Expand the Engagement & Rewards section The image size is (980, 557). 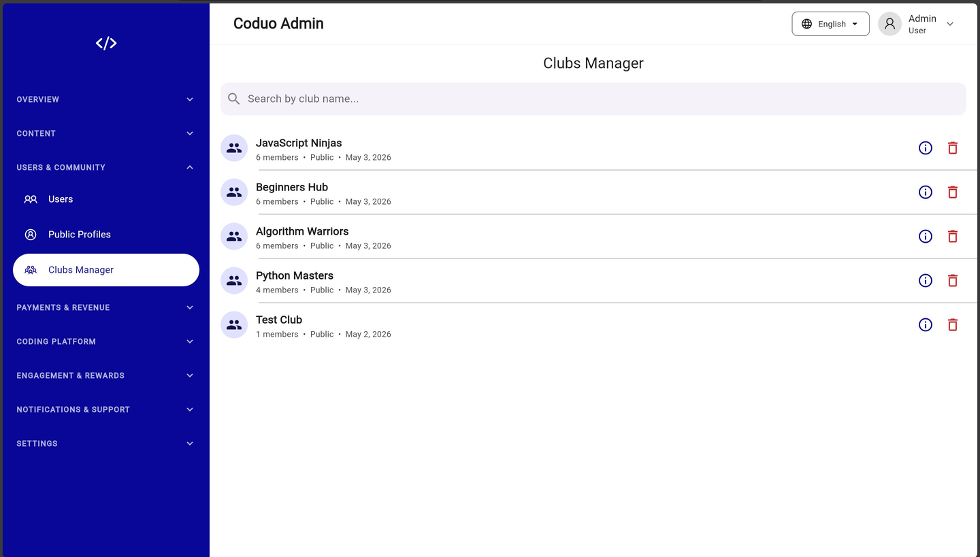(105, 375)
